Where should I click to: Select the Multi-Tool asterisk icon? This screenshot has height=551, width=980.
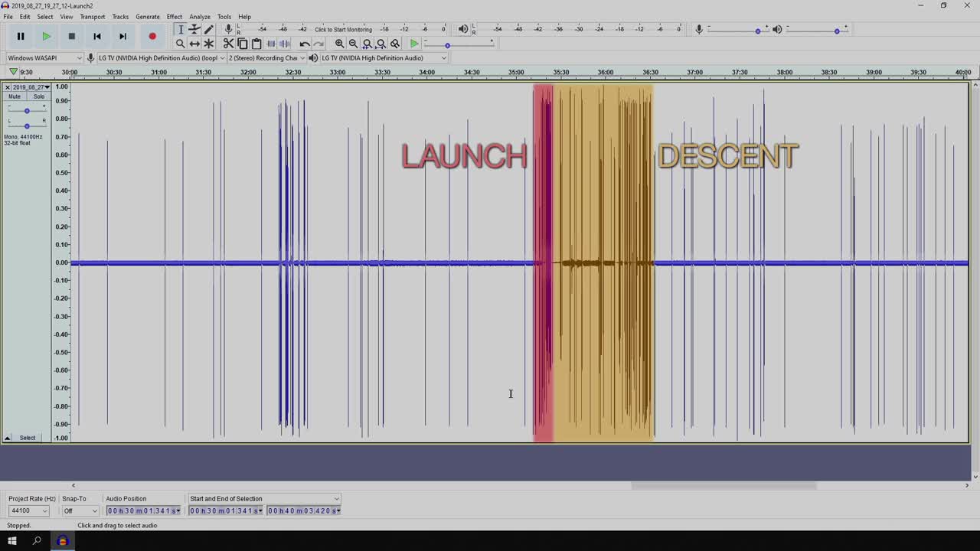pyautogui.click(x=208, y=44)
